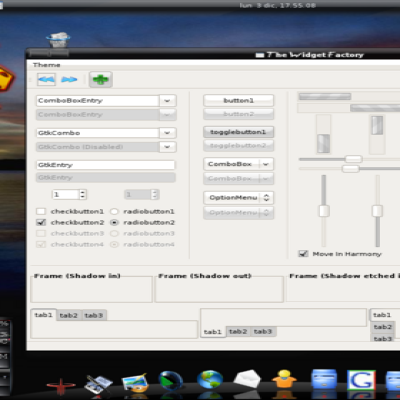The image size is (400, 400).
Task: Open the OptionMenu selector
Action: [x=239, y=198]
